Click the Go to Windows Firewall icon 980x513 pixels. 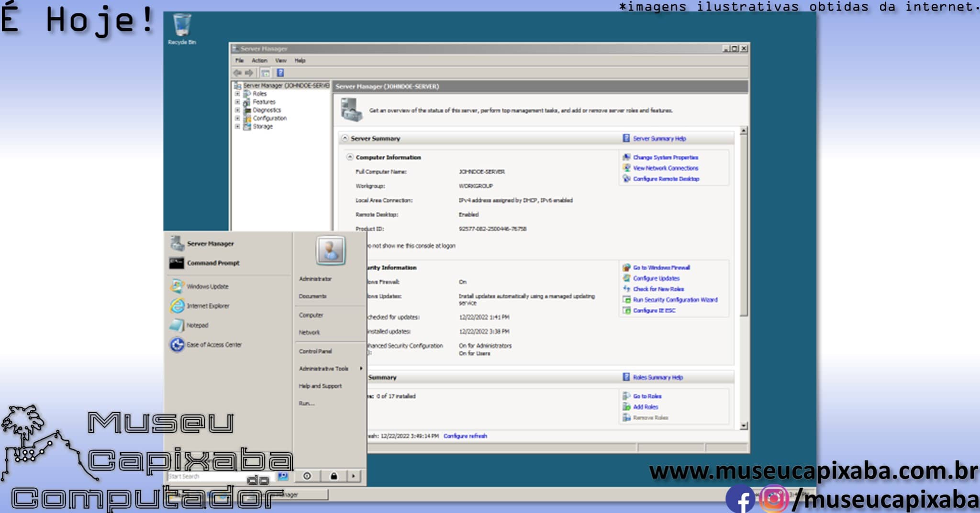pos(626,267)
